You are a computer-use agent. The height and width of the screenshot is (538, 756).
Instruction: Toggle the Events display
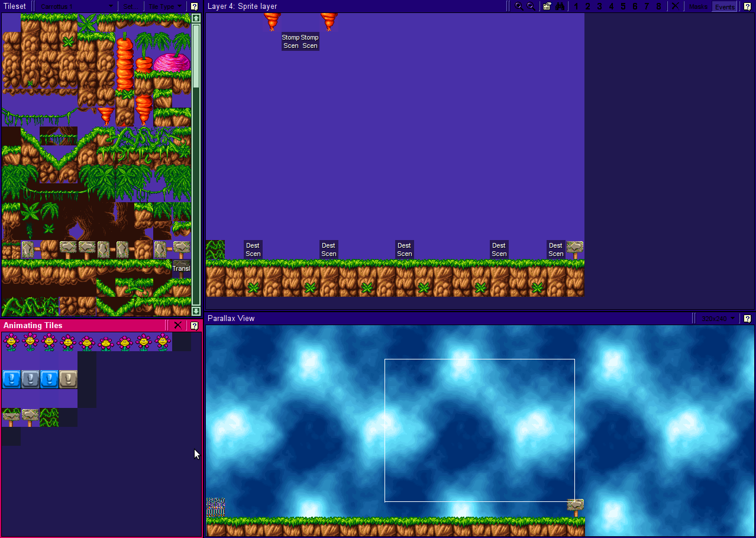coord(724,7)
